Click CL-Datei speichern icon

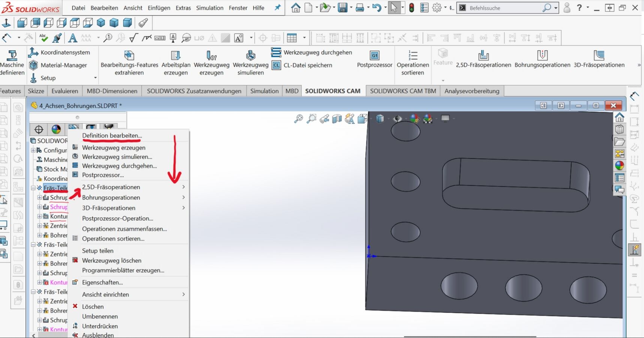click(x=276, y=65)
